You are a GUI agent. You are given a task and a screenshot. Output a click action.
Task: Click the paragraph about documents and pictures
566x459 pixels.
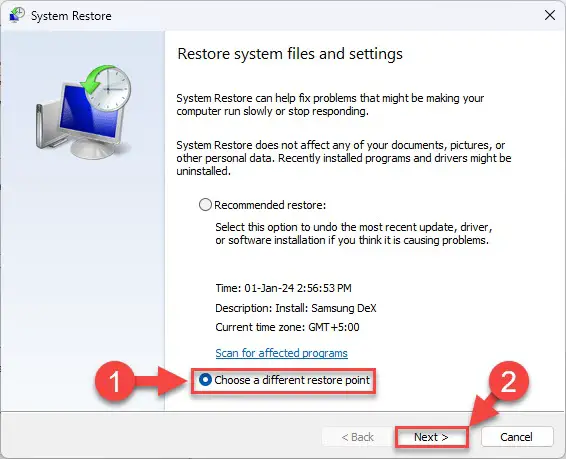(344, 158)
